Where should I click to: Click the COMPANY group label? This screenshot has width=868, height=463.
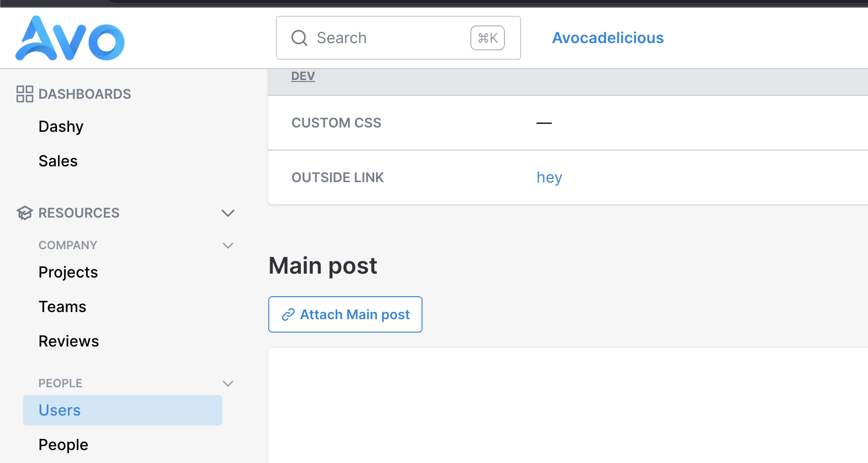pyautogui.click(x=68, y=245)
